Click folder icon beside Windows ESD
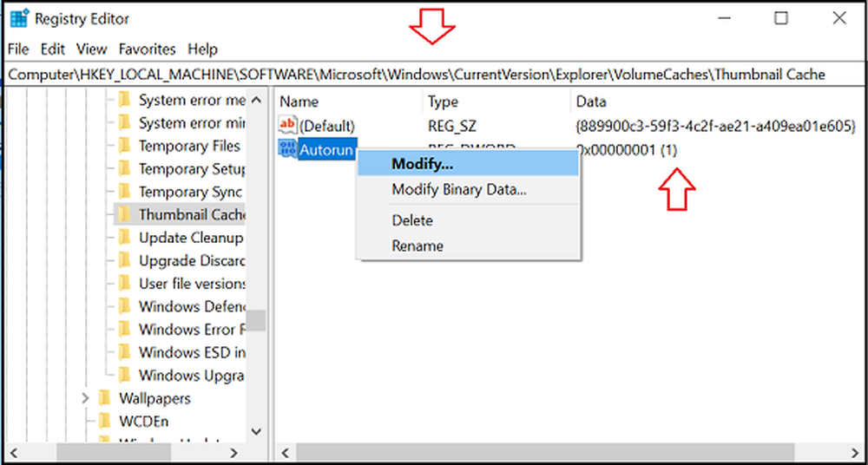868x465 pixels. pyautogui.click(x=124, y=352)
